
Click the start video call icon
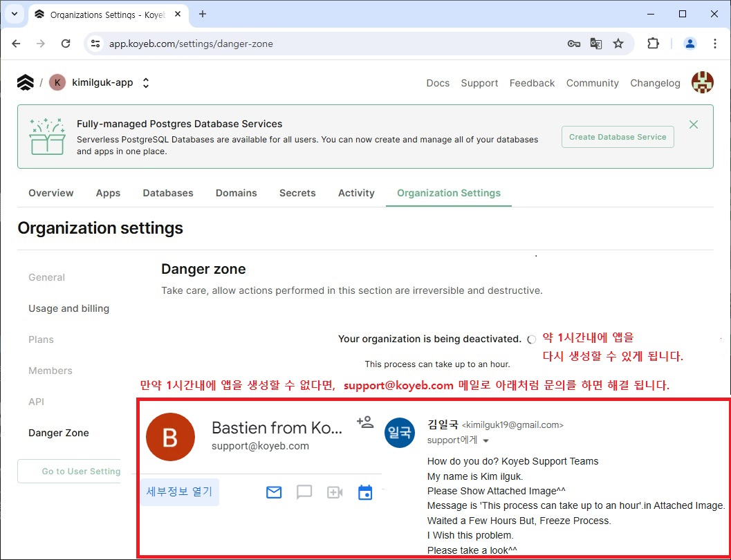[x=335, y=492]
